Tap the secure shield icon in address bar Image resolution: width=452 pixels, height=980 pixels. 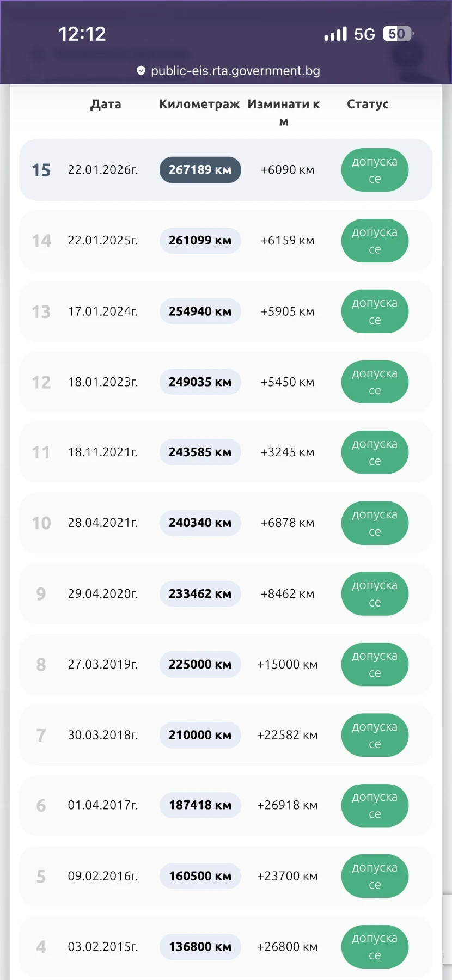click(x=141, y=71)
